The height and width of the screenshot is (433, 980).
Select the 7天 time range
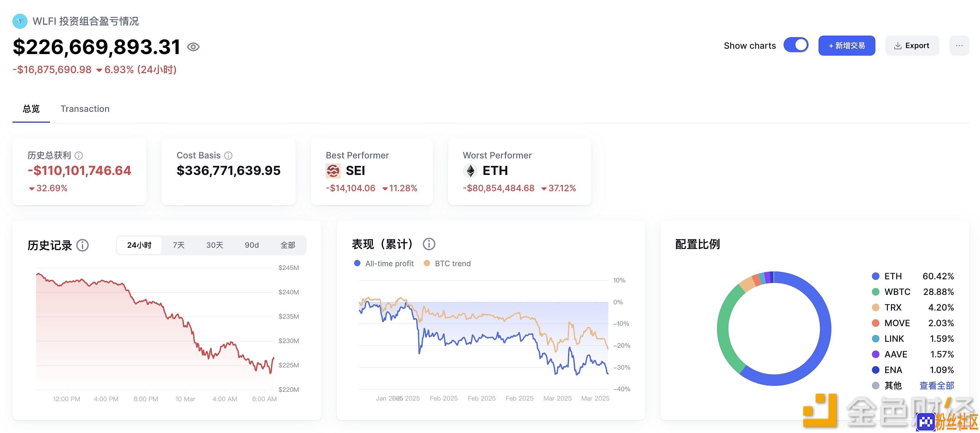179,246
